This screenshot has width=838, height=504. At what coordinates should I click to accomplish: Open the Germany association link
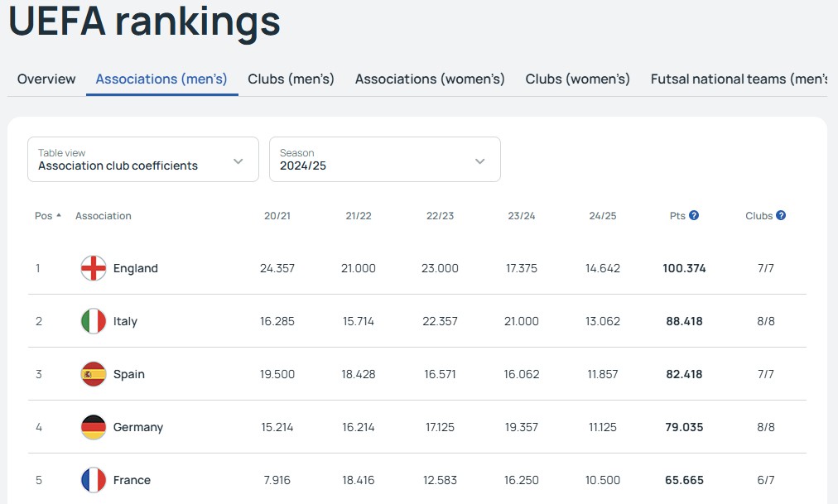[x=138, y=427]
